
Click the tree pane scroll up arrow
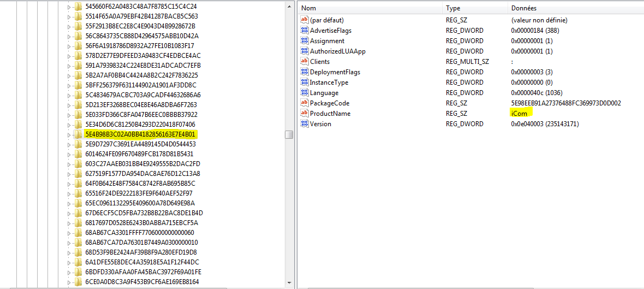coord(289,6)
